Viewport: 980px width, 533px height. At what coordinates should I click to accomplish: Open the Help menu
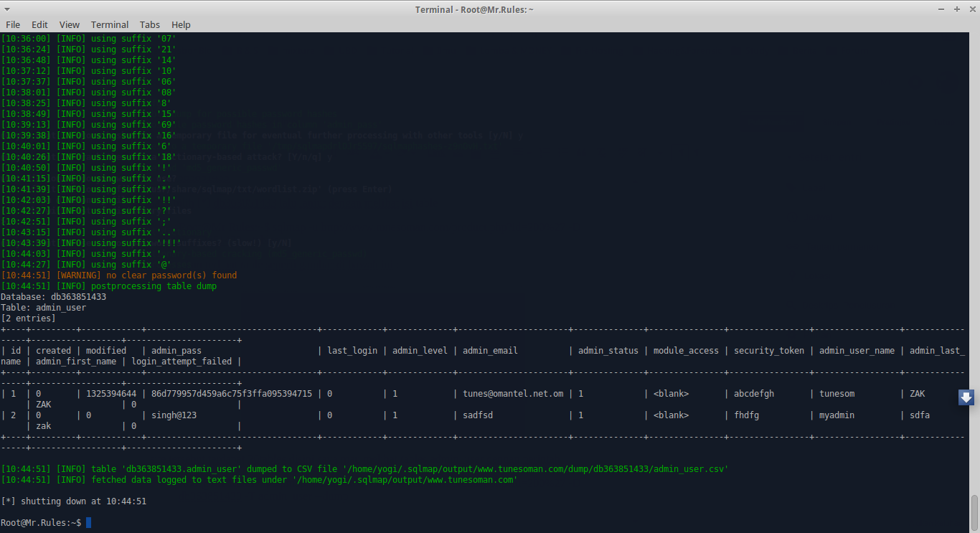(x=181, y=24)
